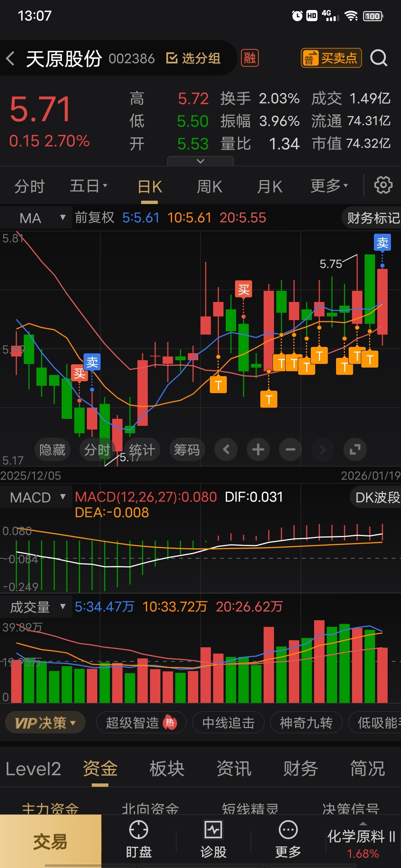Open chart settings gear icon
Viewport: 401px width, 868px height.
[383, 185]
